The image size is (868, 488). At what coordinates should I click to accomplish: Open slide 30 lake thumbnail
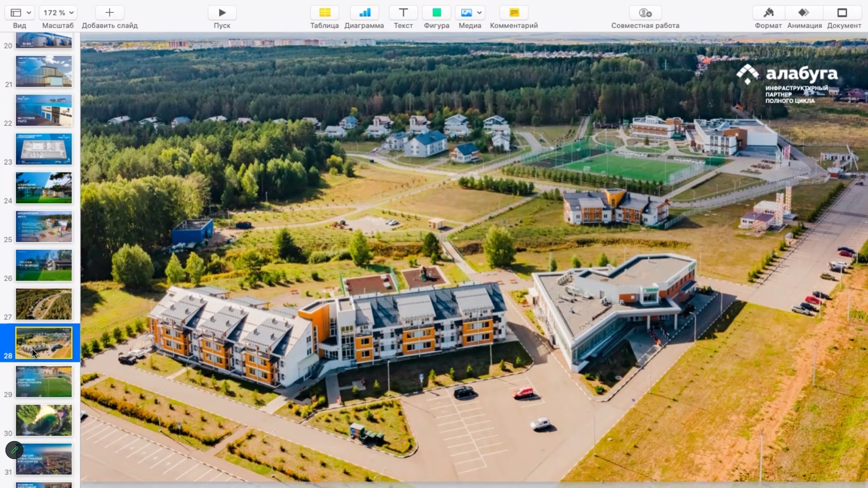tap(44, 420)
